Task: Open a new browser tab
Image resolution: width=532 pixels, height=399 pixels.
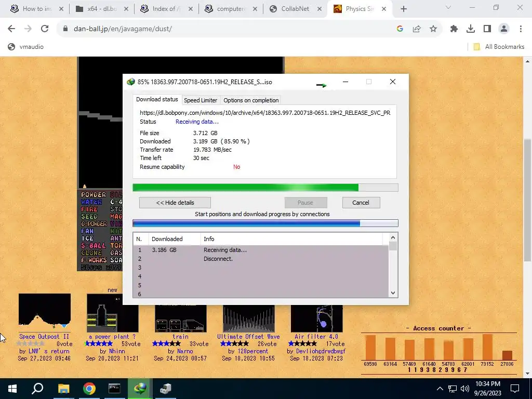Action: click(403, 9)
